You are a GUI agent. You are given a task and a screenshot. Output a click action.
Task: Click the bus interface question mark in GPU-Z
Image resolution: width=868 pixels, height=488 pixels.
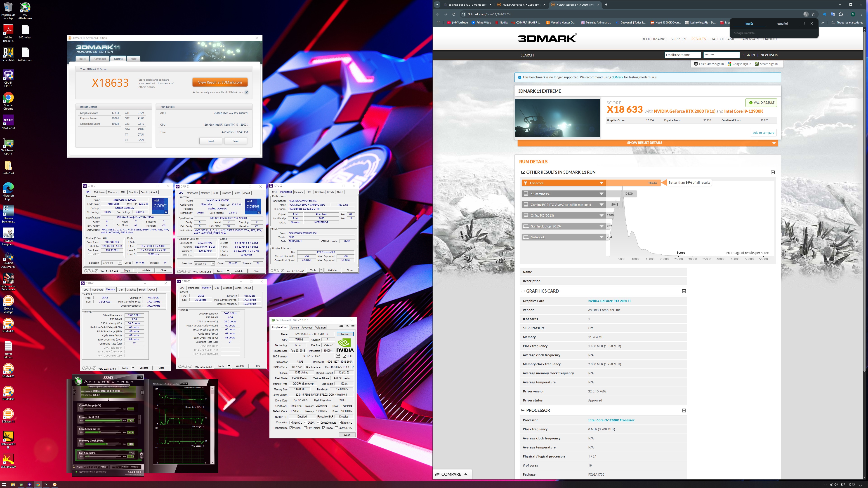tap(353, 367)
